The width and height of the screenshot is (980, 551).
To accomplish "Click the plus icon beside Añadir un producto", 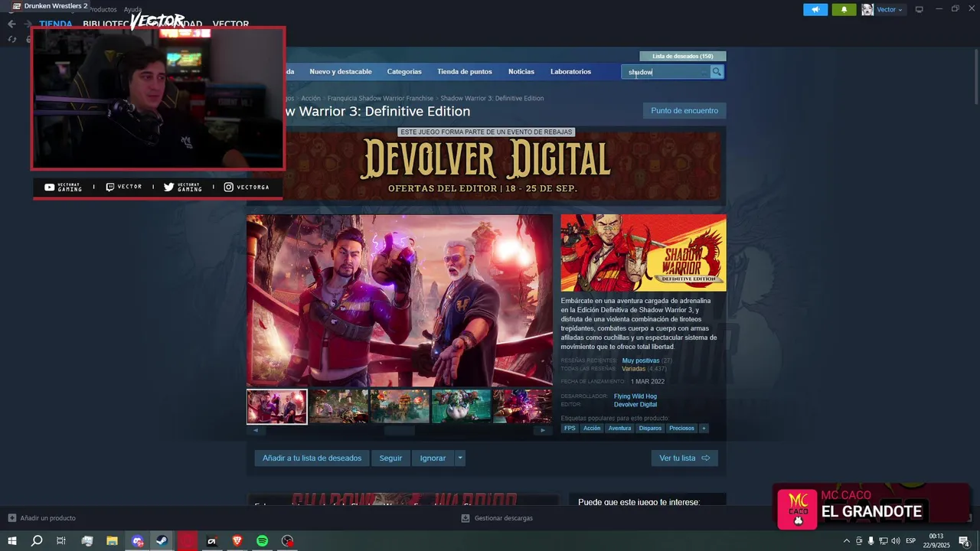I will [x=11, y=518].
